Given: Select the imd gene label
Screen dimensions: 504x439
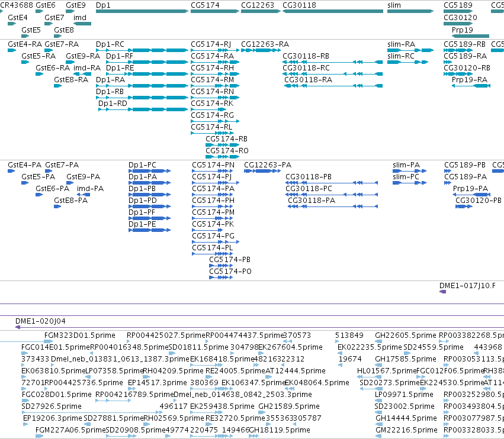Looking at the screenshot, I should pyautogui.click(x=80, y=18).
